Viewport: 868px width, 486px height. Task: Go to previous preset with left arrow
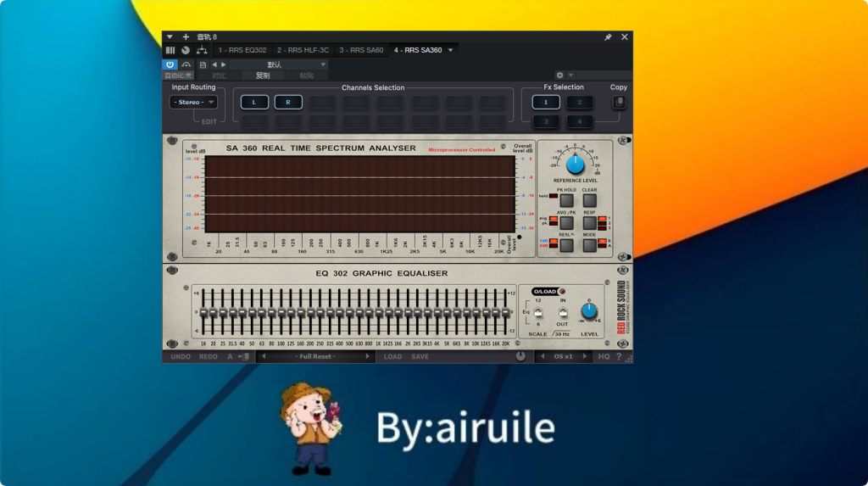(214, 64)
